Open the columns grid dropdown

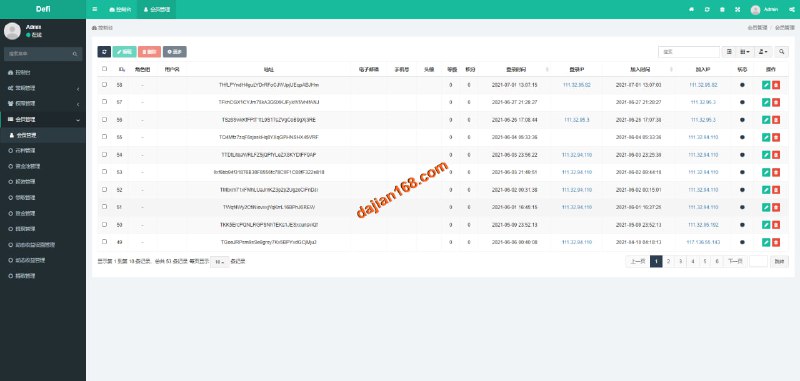pos(745,52)
